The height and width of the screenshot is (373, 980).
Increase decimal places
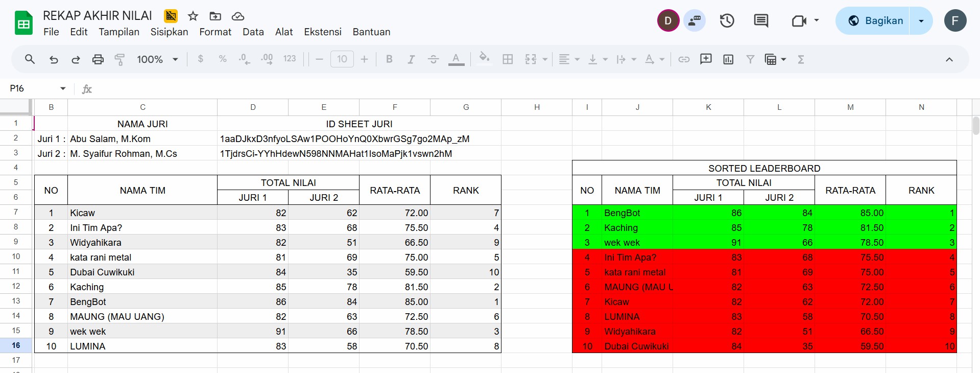click(267, 59)
